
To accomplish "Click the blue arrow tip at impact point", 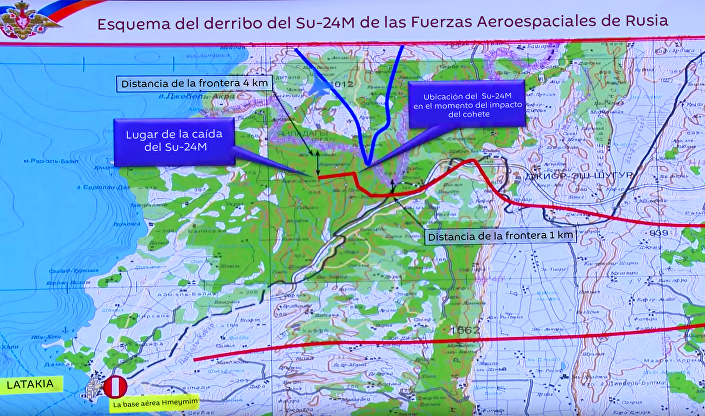I will 368,164.
